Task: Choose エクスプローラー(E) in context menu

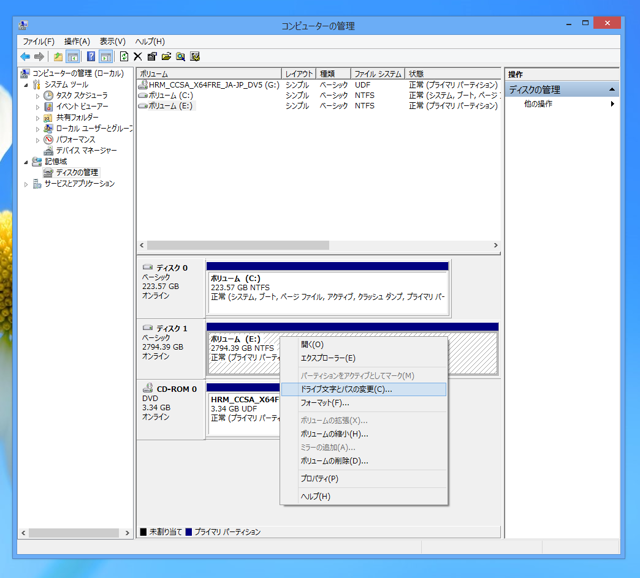Action: pos(364,358)
